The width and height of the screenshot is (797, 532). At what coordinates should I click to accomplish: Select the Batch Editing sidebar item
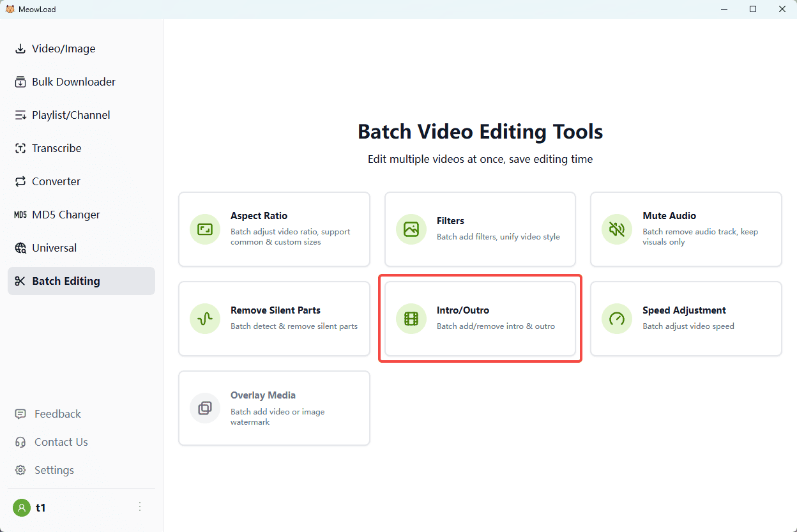[66, 281]
